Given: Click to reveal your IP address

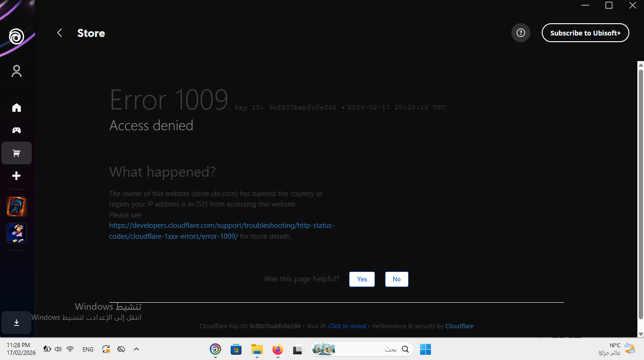Looking at the screenshot, I should [x=347, y=326].
